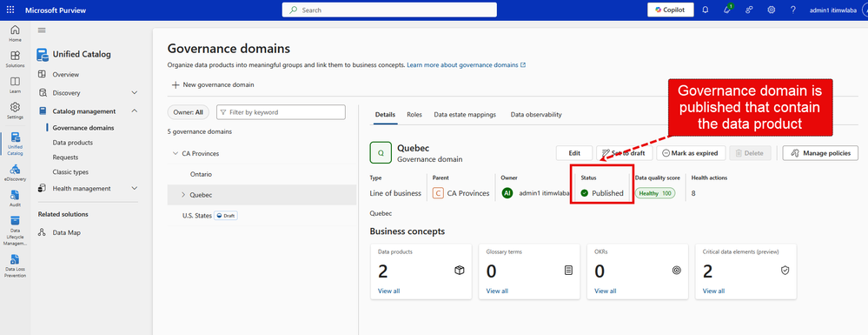Viewport: 868px width, 335px height.
Task: Click the Manage policies button
Action: click(820, 153)
